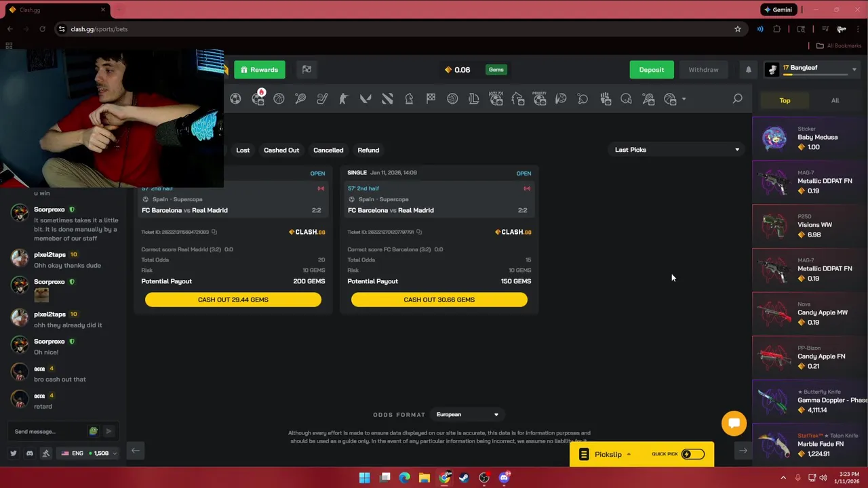868x488 pixels.
Task: Select the table tennis paddle icon
Action: 583,99
